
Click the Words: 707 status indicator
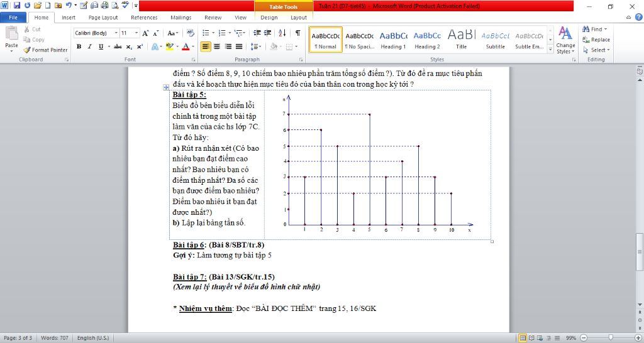coord(55,338)
